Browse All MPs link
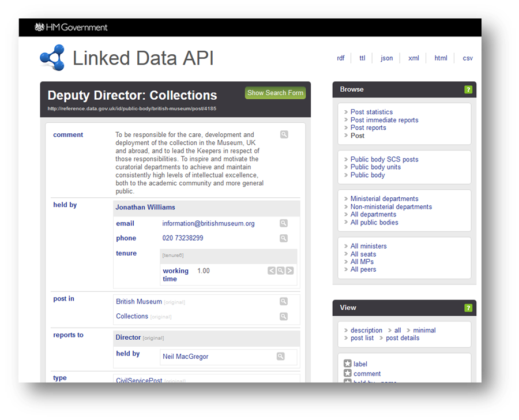519x420 pixels. tap(362, 262)
